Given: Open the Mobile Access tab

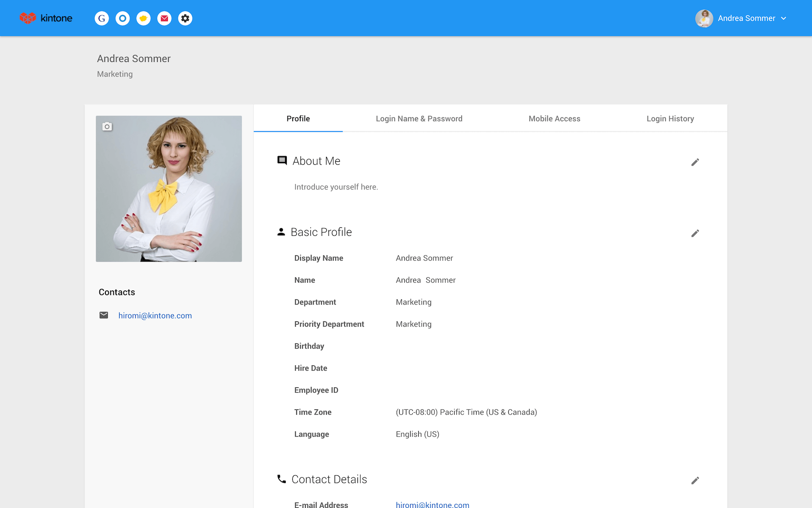Looking at the screenshot, I should coord(554,119).
